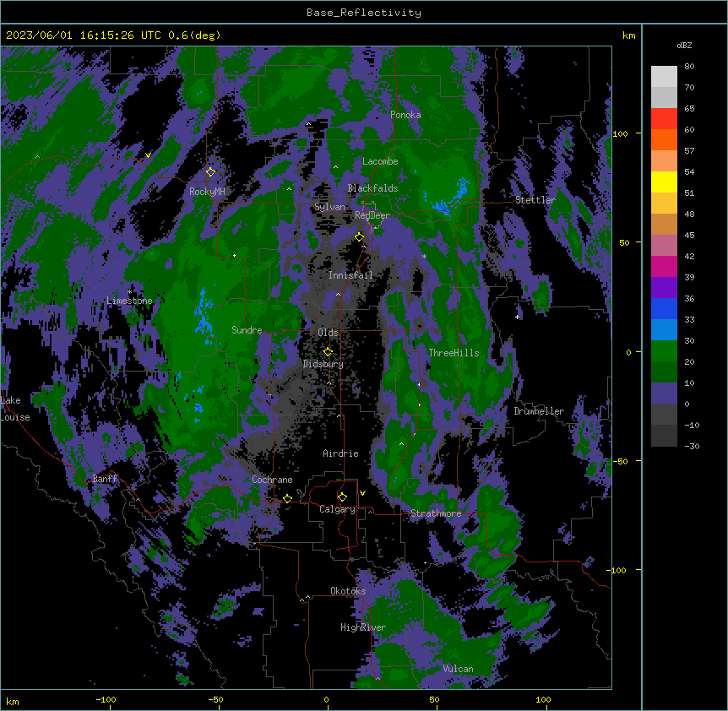Viewport: 728px width, 711px height.
Task: Select the Lacombe city label
Action: (380, 161)
